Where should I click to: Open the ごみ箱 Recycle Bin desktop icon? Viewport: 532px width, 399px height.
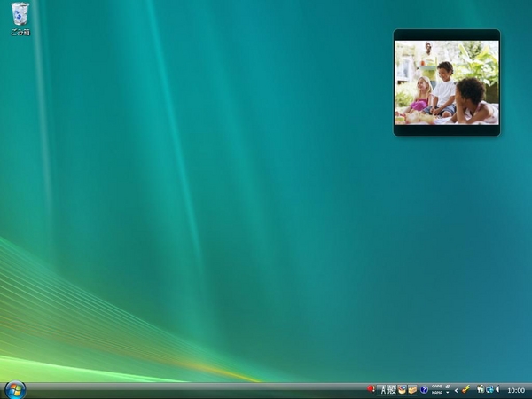click(20, 18)
